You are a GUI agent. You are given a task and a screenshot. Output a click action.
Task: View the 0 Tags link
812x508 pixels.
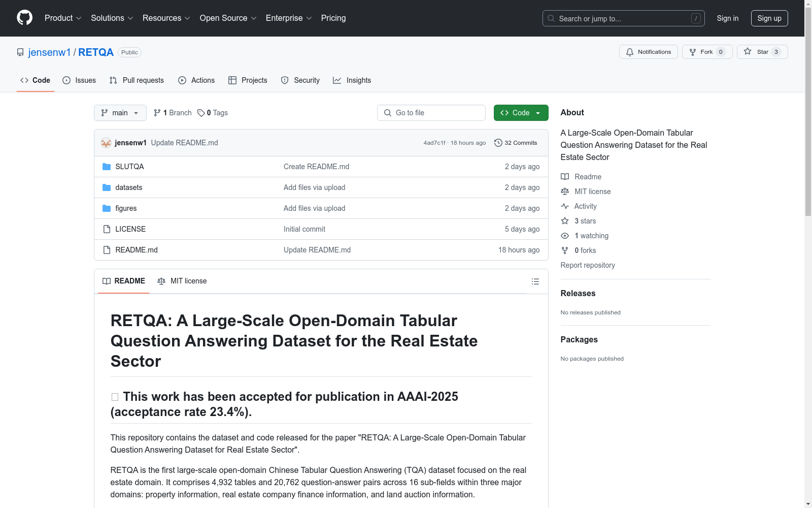pyautogui.click(x=213, y=113)
